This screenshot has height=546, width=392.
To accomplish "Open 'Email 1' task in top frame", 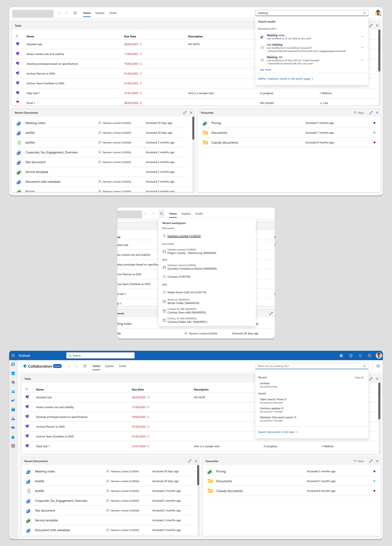I will pyautogui.click(x=31, y=103).
